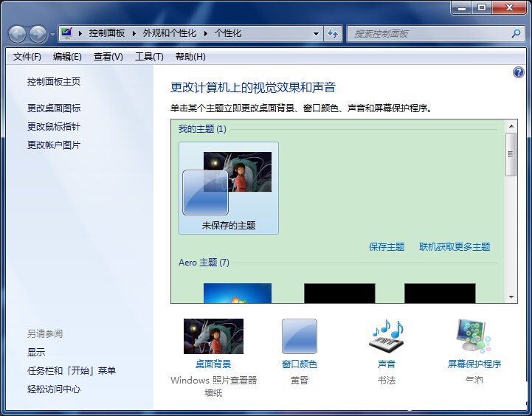The height and width of the screenshot is (416, 532).
Task: Click the 另请参阅 heading text
Action: tap(45, 334)
